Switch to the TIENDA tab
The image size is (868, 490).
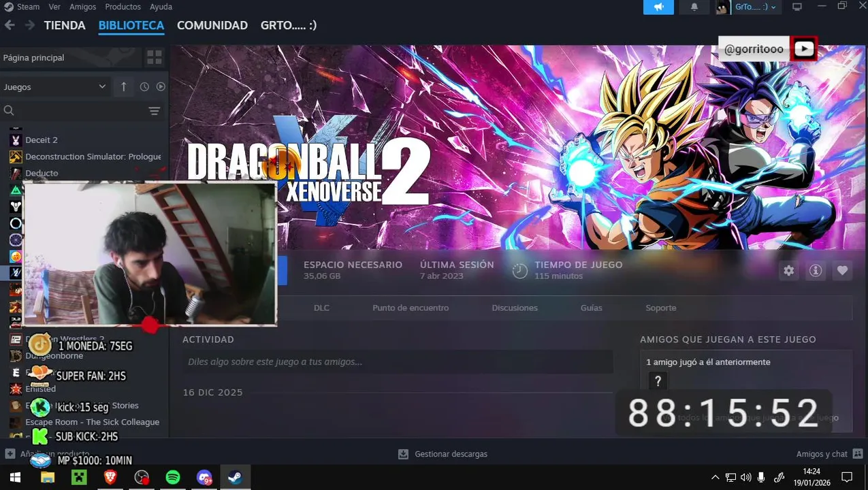[x=65, y=25]
